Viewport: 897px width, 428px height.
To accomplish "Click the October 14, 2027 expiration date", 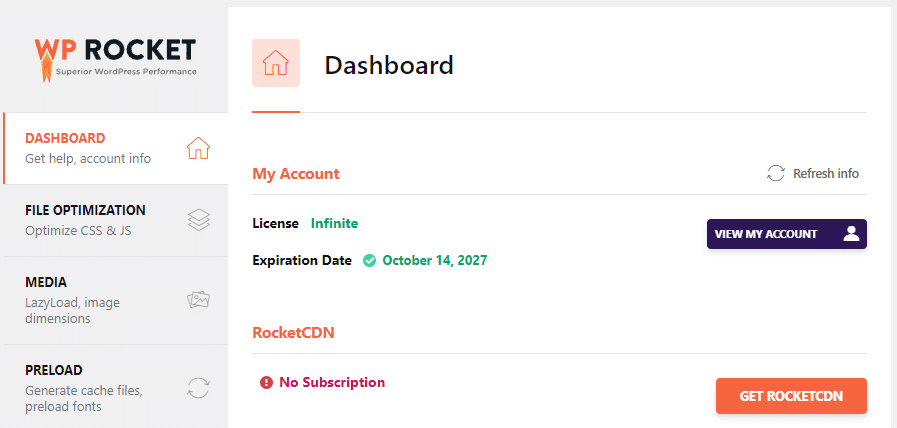I will (x=434, y=261).
